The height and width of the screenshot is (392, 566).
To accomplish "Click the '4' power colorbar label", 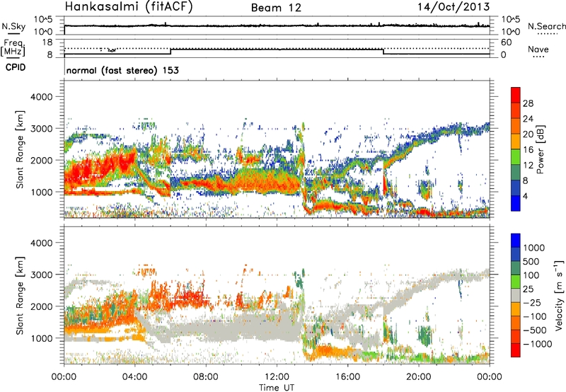I will [525, 197].
